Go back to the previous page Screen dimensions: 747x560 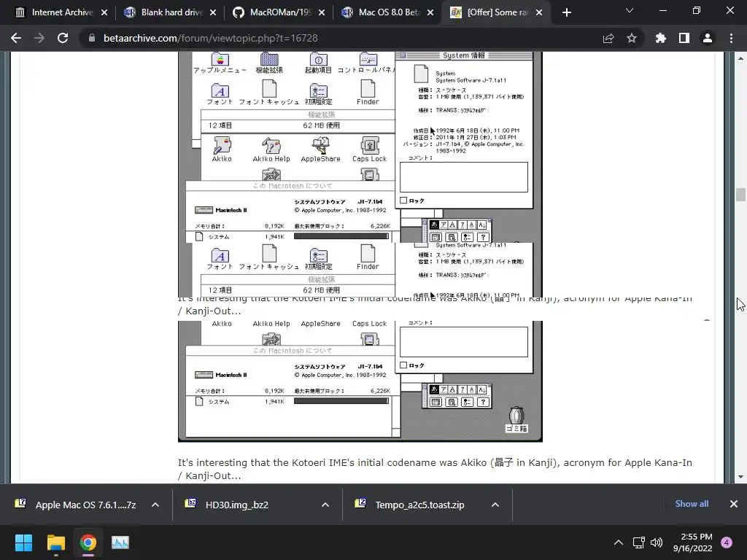16,38
